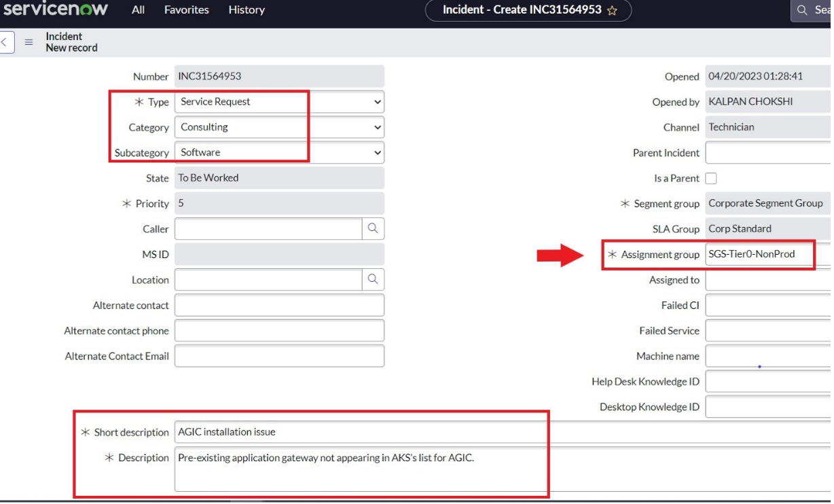Click the Alternate contact phone field
Screen dimensions: 834x504
(x=279, y=331)
